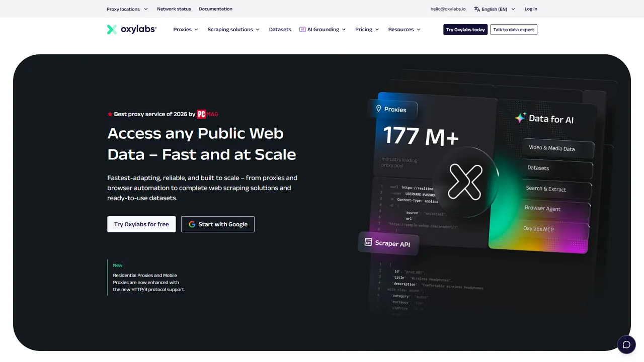Select Search & Extract item

[556, 189]
